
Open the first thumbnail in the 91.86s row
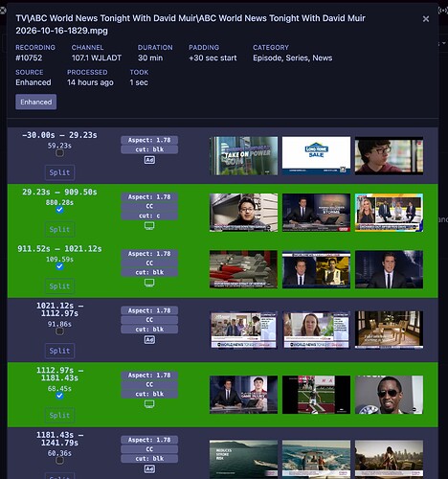[243, 331]
